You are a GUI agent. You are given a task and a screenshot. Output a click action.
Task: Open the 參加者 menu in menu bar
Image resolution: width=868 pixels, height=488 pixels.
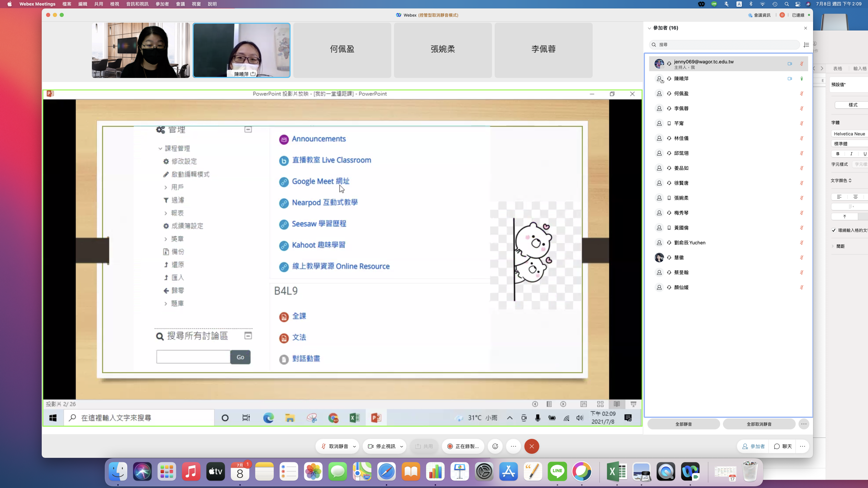[x=162, y=4]
